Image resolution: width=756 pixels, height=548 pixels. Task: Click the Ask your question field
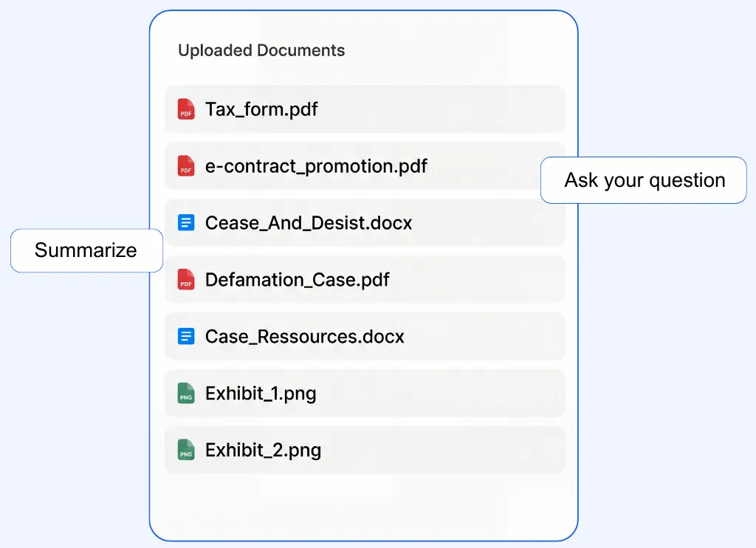pyautogui.click(x=643, y=179)
